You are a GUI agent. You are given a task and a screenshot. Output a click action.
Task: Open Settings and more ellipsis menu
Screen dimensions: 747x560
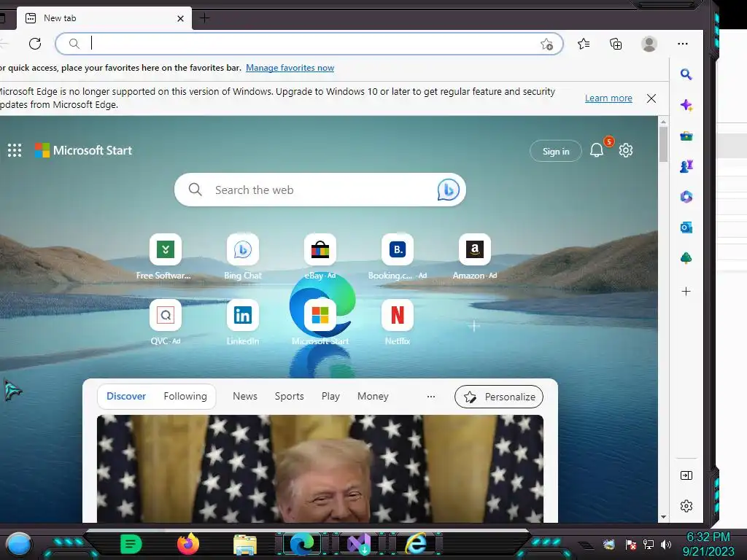[683, 44]
